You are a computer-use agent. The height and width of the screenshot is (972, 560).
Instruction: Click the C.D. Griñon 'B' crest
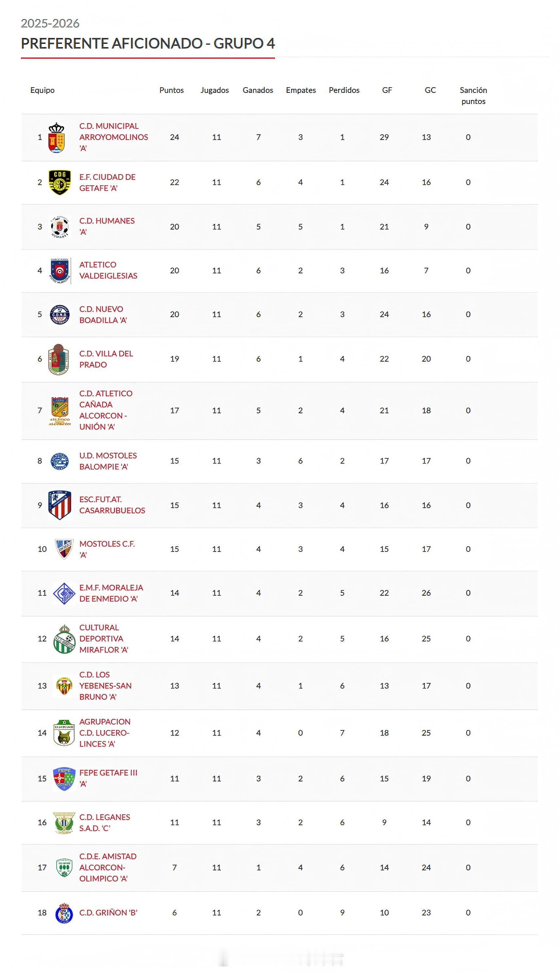click(x=64, y=913)
